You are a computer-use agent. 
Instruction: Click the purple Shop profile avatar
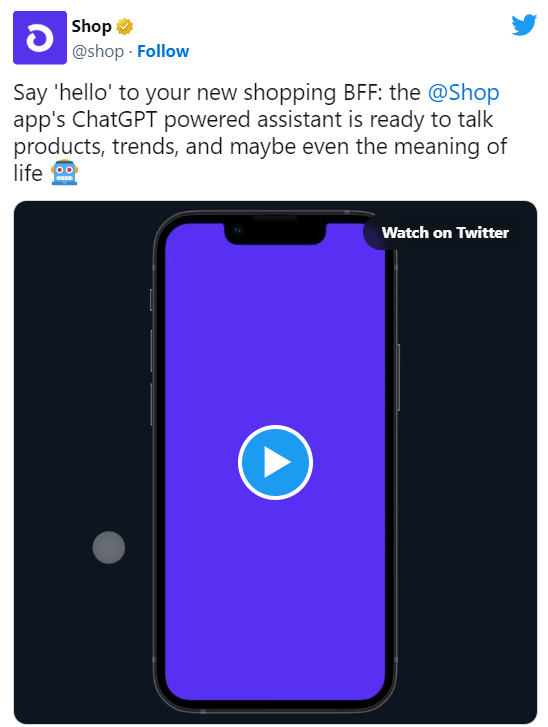point(40,38)
